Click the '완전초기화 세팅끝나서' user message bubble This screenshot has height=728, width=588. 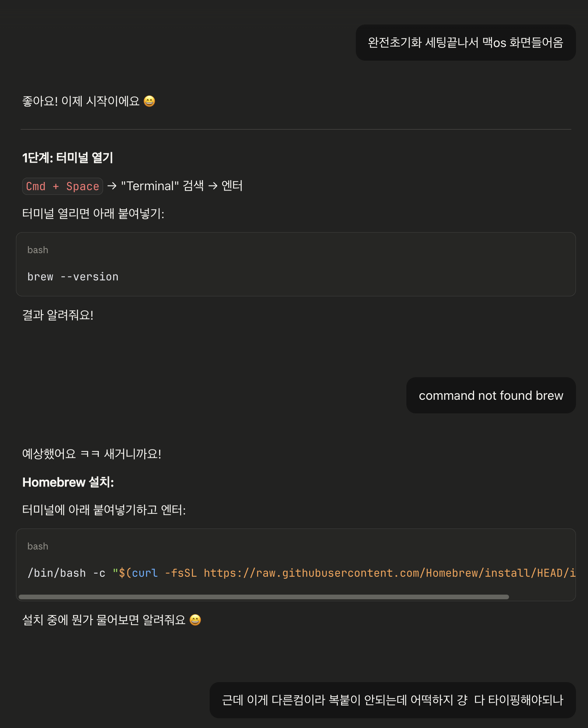[465, 43]
